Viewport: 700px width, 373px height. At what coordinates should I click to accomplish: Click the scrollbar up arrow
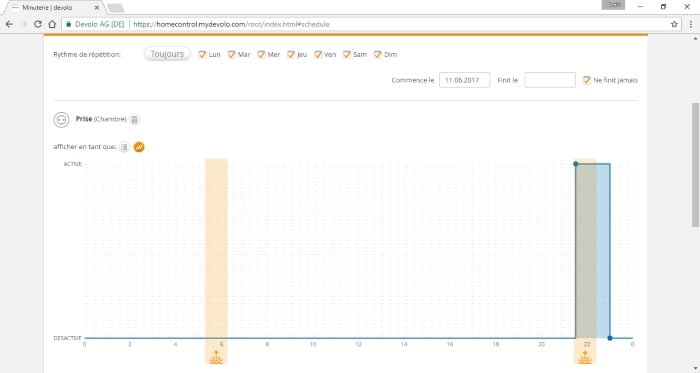coord(695,38)
